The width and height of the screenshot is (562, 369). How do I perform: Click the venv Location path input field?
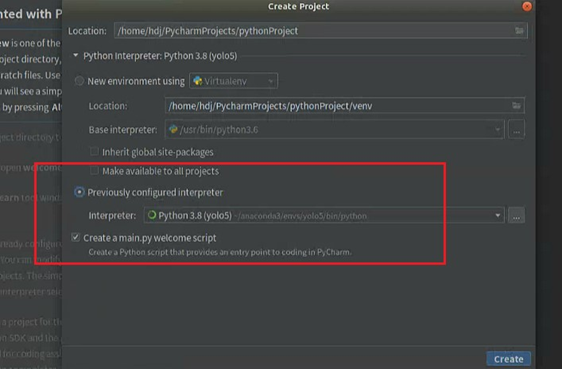[345, 106]
